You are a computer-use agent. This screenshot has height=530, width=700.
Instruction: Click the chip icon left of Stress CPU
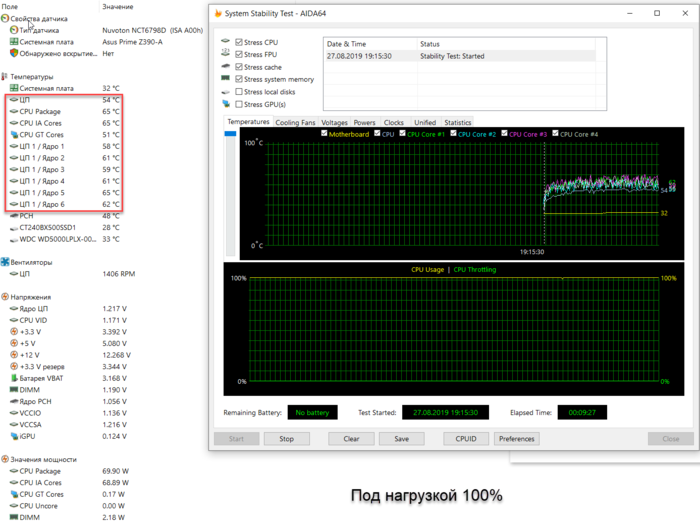click(x=225, y=41)
